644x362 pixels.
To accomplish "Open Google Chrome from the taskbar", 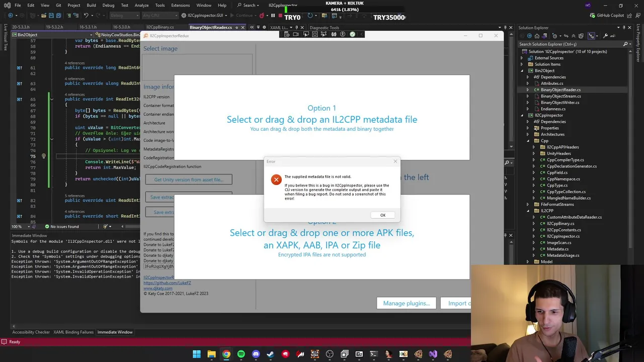I will pos(226,354).
